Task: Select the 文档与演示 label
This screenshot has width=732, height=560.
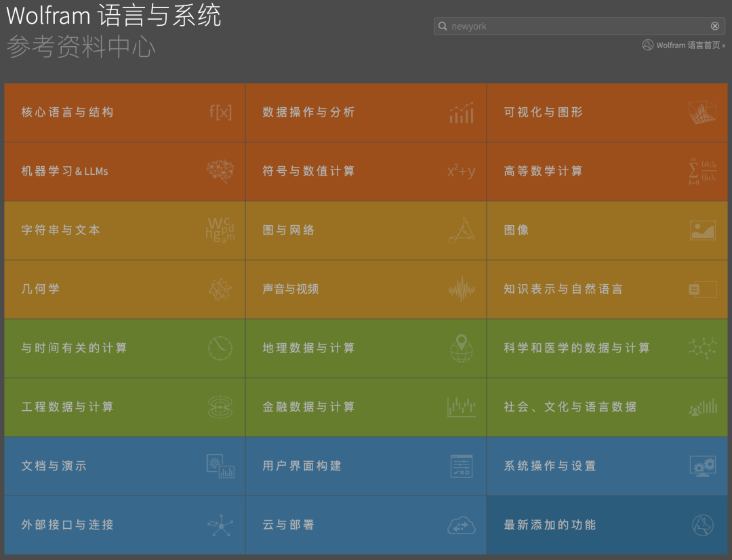Action: coord(54,466)
